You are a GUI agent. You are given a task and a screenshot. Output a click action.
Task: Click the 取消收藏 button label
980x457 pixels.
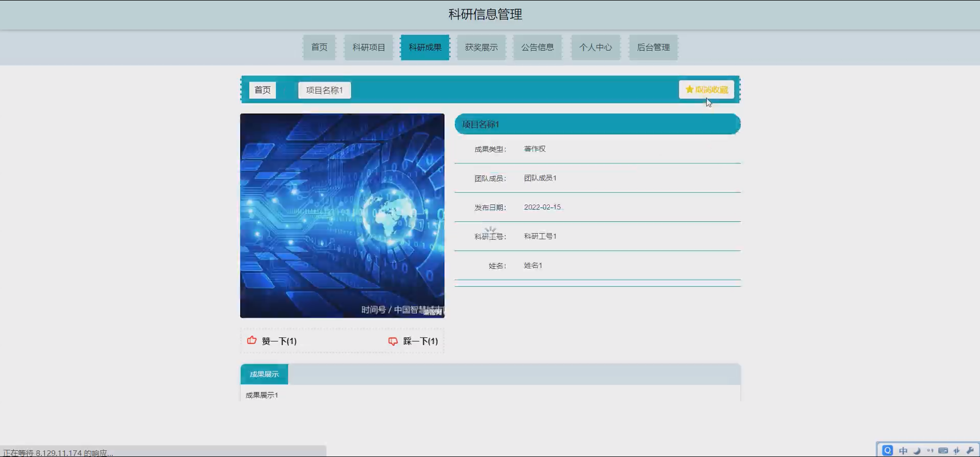pos(712,90)
